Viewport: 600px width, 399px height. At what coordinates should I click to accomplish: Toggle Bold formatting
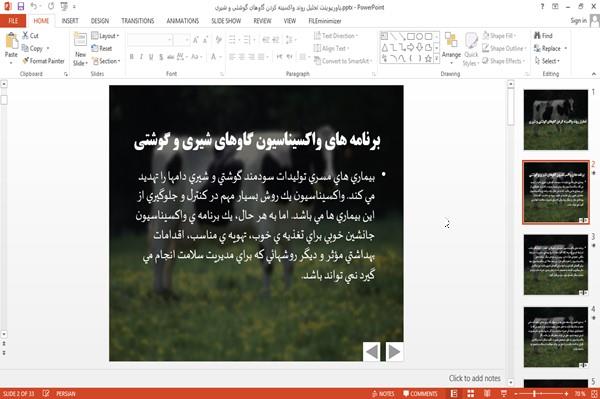pyautogui.click(x=132, y=57)
